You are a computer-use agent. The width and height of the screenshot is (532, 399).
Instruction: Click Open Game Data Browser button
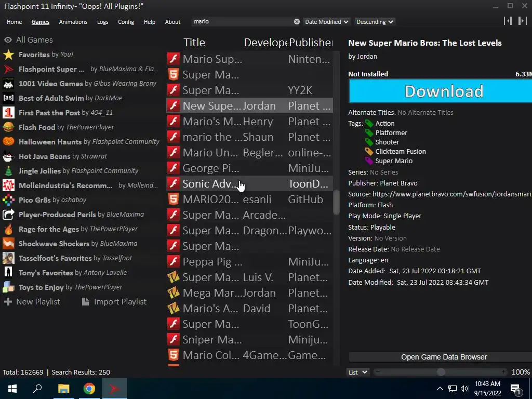point(441,357)
